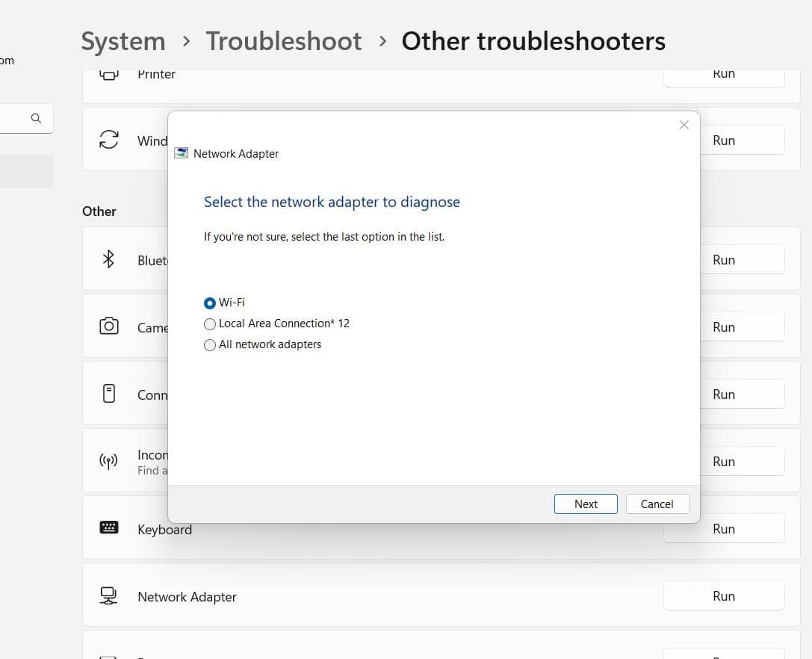Image resolution: width=812 pixels, height=659 pixels.
Task: Click the Printer row label
Action: click(156, 75)
